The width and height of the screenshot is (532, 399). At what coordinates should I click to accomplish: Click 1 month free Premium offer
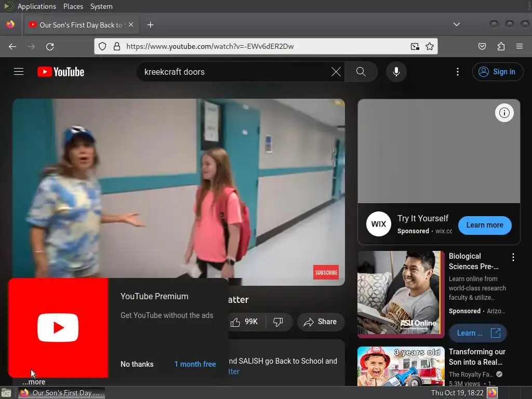point(195,364)
